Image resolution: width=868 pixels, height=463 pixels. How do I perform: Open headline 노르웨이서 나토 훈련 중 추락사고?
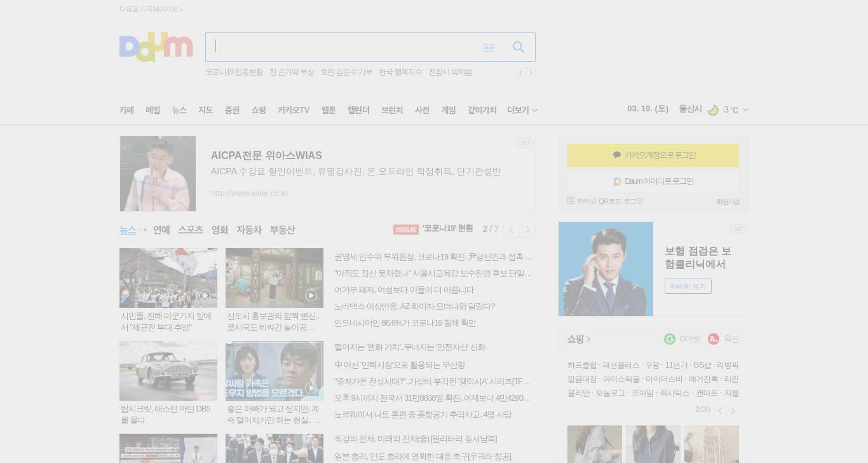point(423,415)
